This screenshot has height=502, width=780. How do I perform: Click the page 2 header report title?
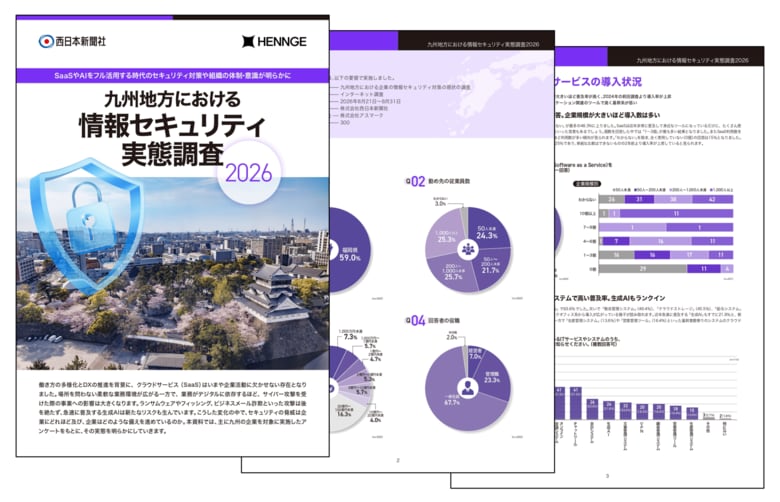(483, 44)
